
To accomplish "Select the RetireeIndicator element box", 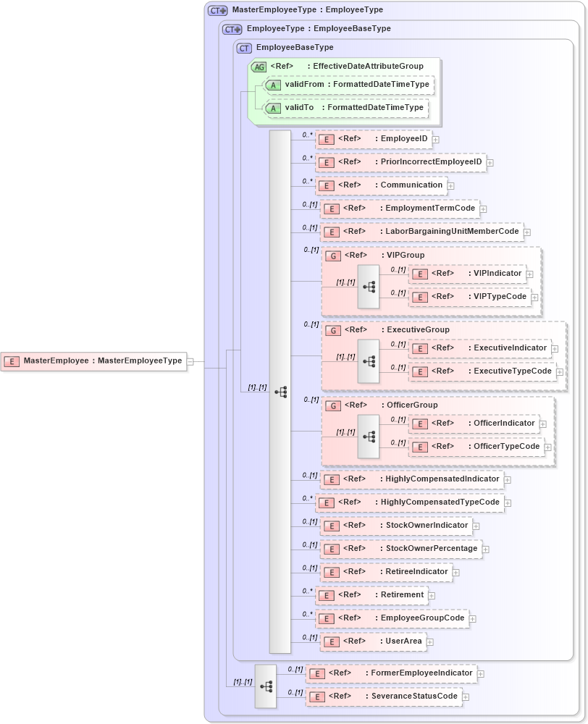I will (x=395, y=572).
